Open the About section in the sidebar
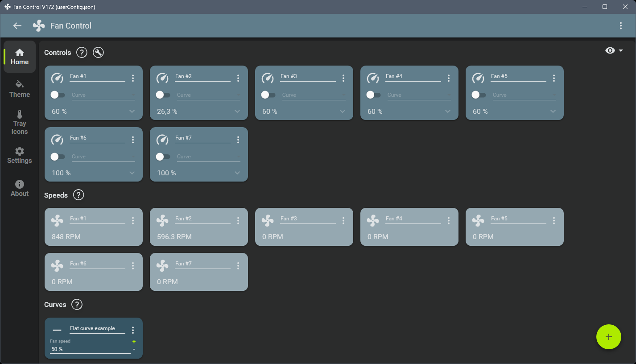636x364 pixels. click(x=19, y=188)
